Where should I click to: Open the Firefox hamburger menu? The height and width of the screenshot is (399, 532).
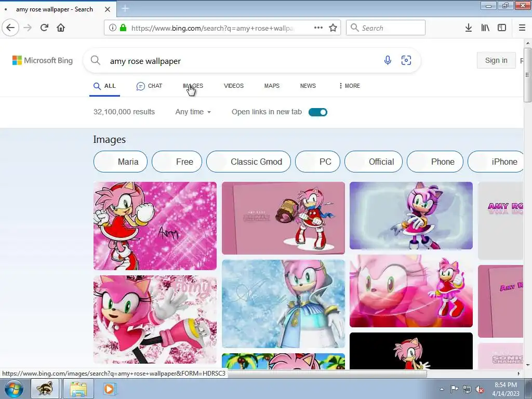(522, 28)
